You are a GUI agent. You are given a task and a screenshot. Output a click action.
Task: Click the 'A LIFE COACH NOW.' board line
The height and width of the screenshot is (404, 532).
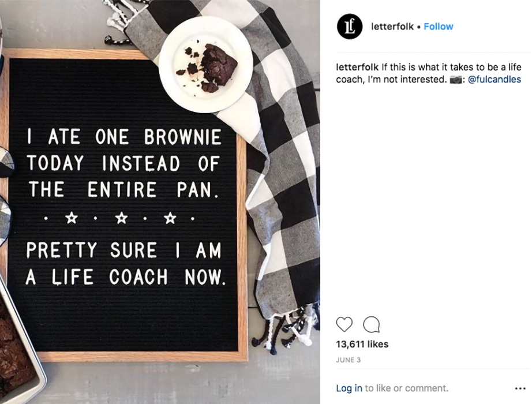(125, 276)
